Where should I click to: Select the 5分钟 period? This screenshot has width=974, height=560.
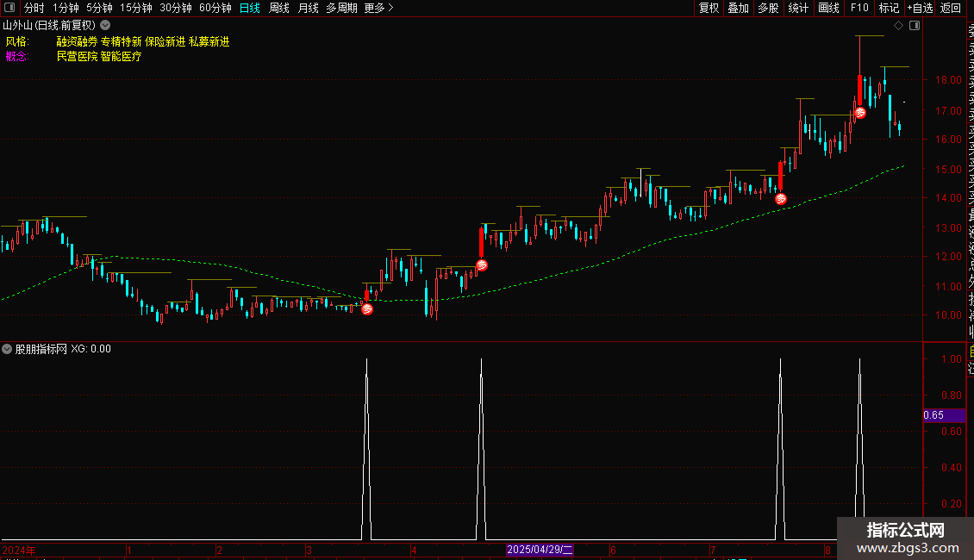(x=99, y=8)
